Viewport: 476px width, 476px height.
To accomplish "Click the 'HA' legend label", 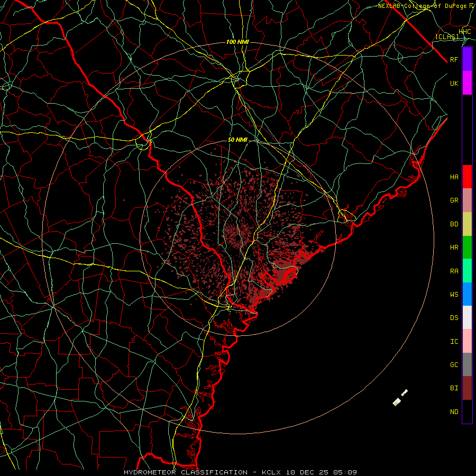I will pos(454,177).
